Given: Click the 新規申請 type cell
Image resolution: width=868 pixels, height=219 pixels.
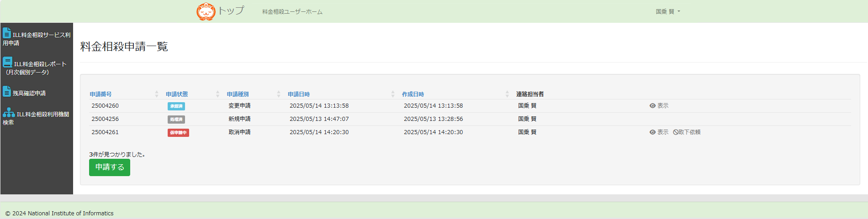Looking at the screenshot, I should tap(239, 119).
